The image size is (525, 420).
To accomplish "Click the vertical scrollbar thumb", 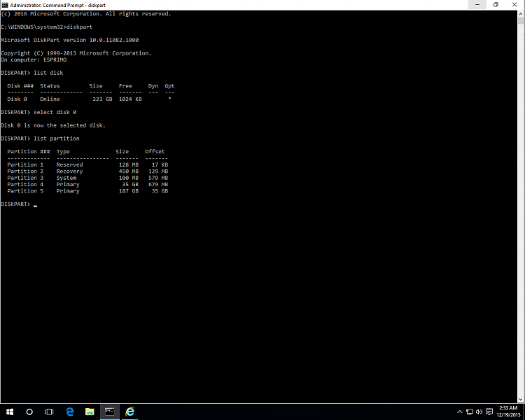I will [521, 21].
